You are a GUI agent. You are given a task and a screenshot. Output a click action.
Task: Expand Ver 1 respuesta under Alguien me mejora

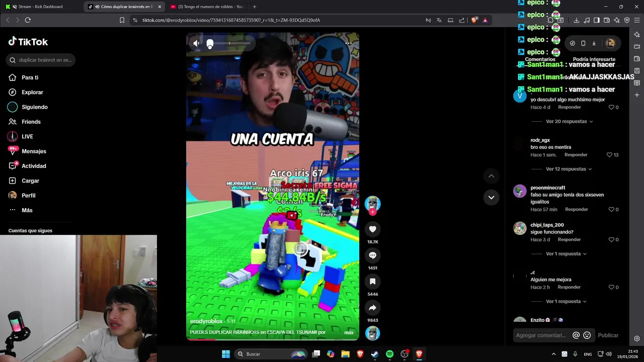click(566, 302)
